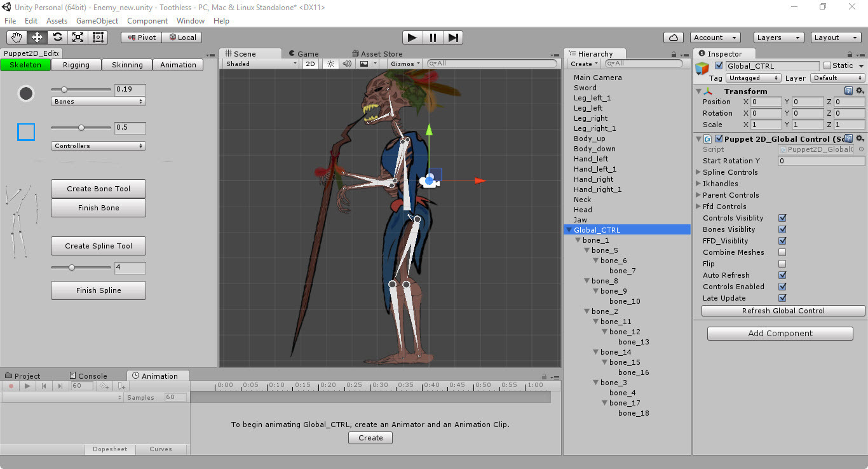The width and height of the screenshot is (868, 469).
Task: Open the Account dropdown
Action: click(x=715, y=37)
